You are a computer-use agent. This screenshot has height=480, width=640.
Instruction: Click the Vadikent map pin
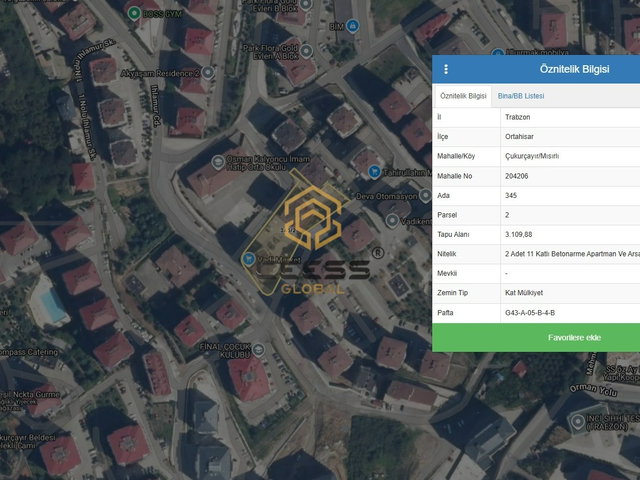392,221
